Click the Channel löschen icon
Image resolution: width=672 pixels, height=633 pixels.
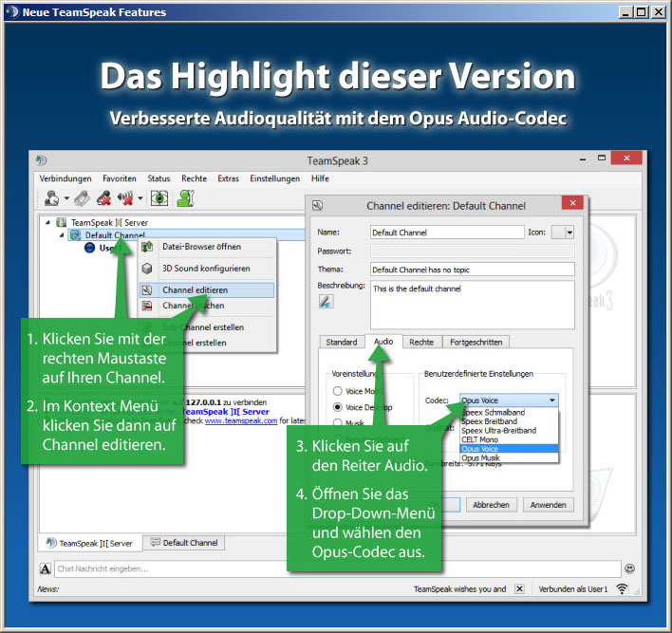pos(147,306)
